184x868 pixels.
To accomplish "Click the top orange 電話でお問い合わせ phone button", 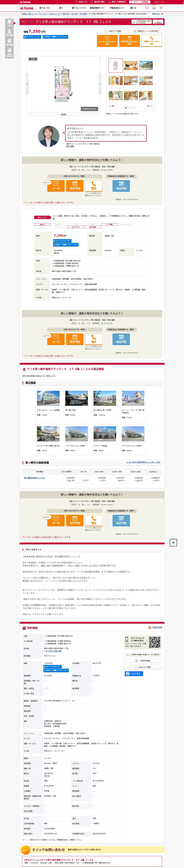I will point(152,41).
